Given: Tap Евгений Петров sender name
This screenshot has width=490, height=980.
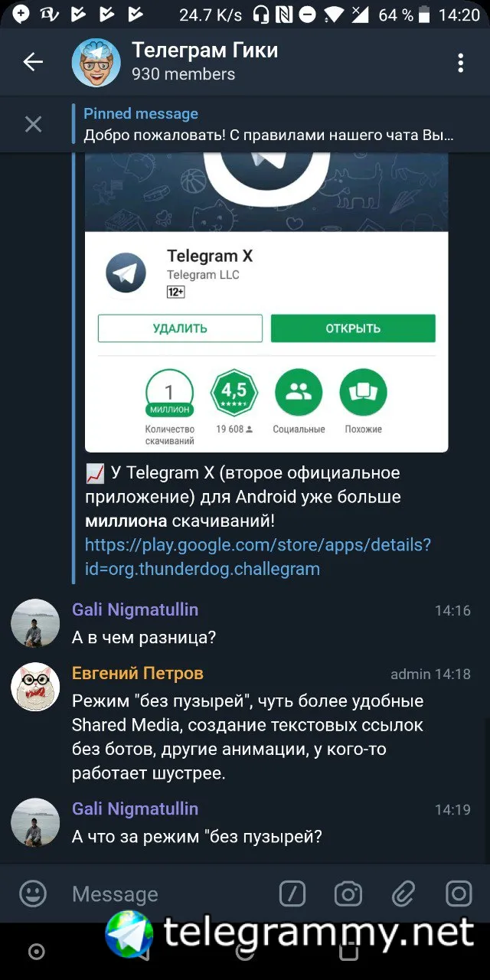Looking at the screenshot, I should pyautogui.click(x=138, y=674).
